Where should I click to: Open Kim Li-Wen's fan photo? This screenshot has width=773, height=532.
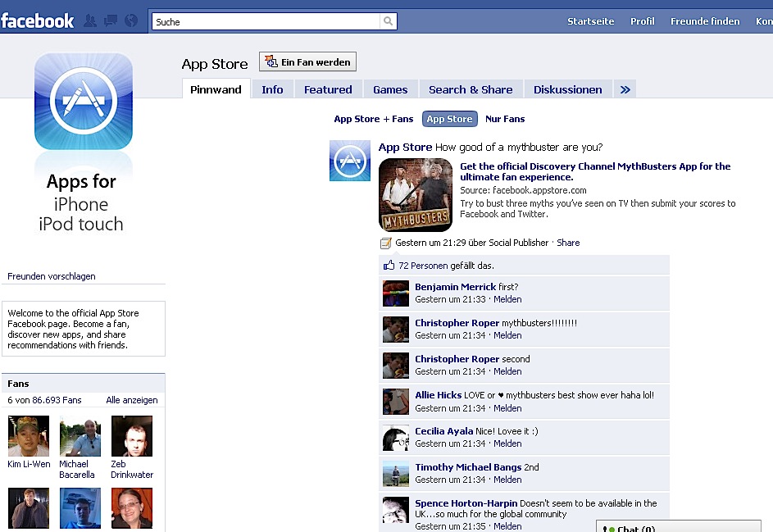click(x=29, y=436)
